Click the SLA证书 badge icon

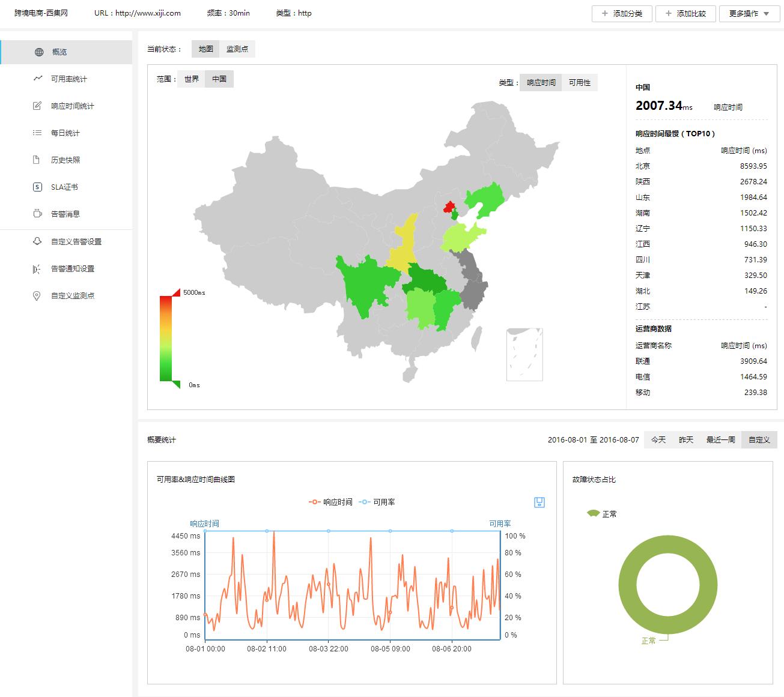(x=37, y=187)
